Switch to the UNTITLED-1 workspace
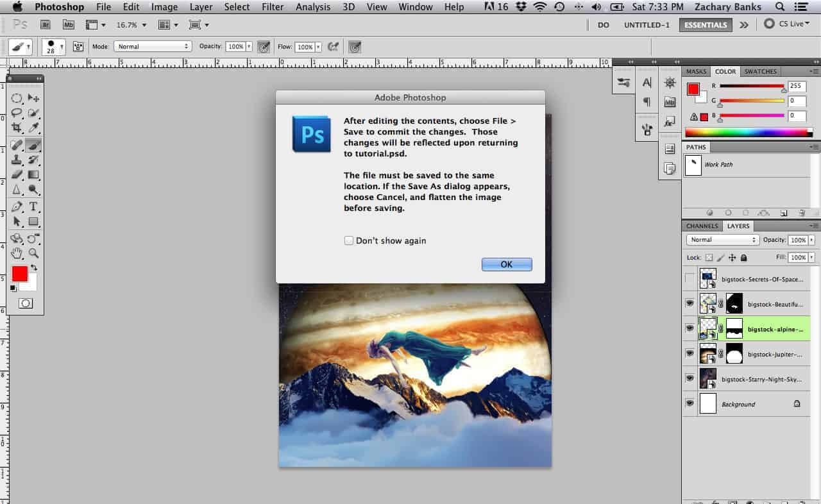Screen dimensions: 821x504 (x=647, y=25)
